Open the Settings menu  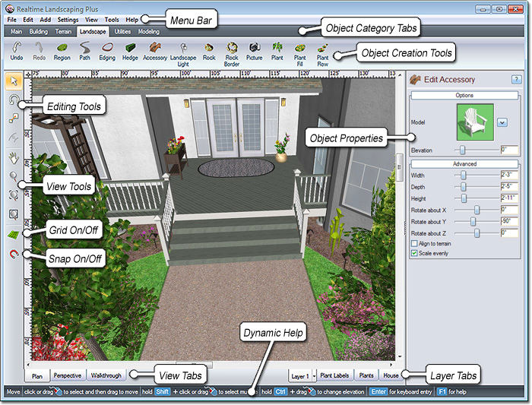pyautogui.click(x=68, y=20)
